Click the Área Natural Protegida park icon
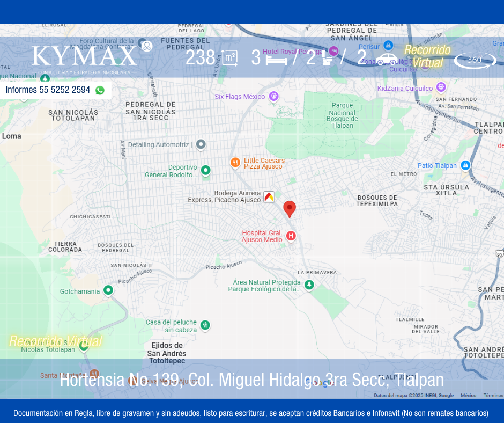Image resolution: width=504 pixels, height=423 pixels. pyautogui.click(x=309, y=285)
